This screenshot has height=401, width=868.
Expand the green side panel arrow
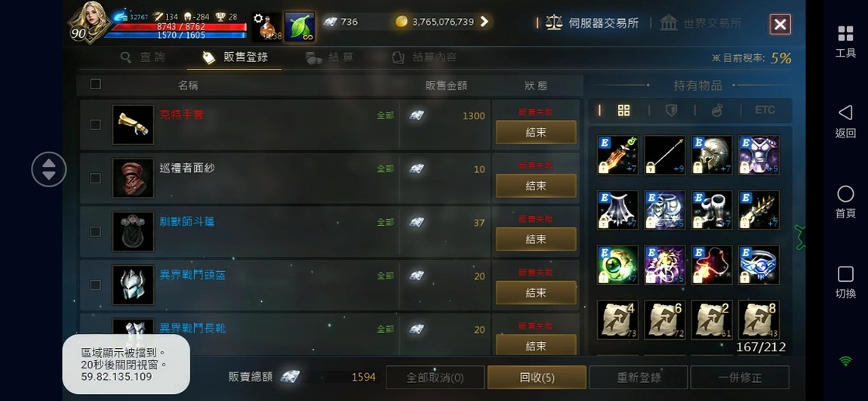click(800, 238)
